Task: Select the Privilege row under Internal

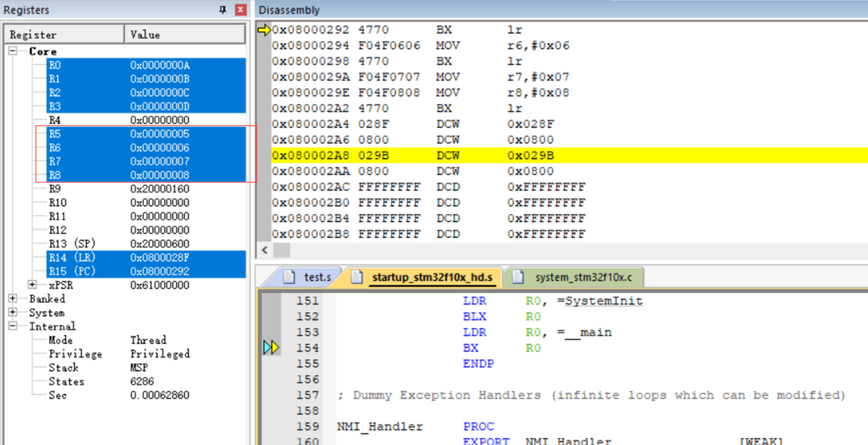Action: (146, 354)
